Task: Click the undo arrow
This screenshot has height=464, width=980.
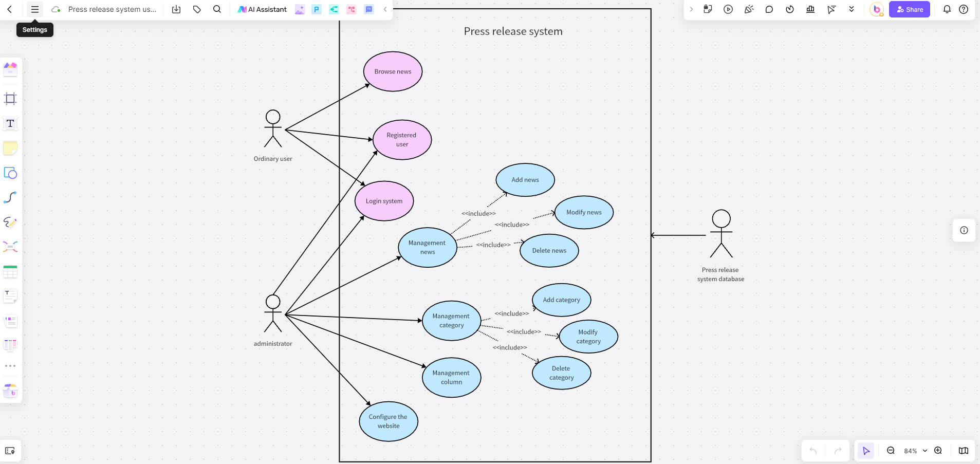Action: pos(813,451)
